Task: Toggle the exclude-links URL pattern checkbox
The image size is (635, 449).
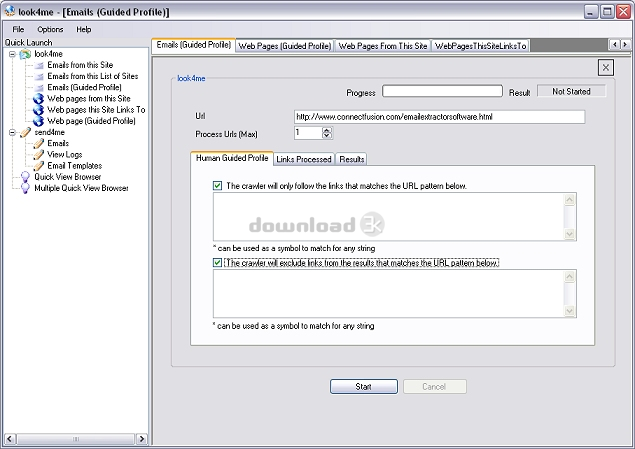Action: click(217, 263)
